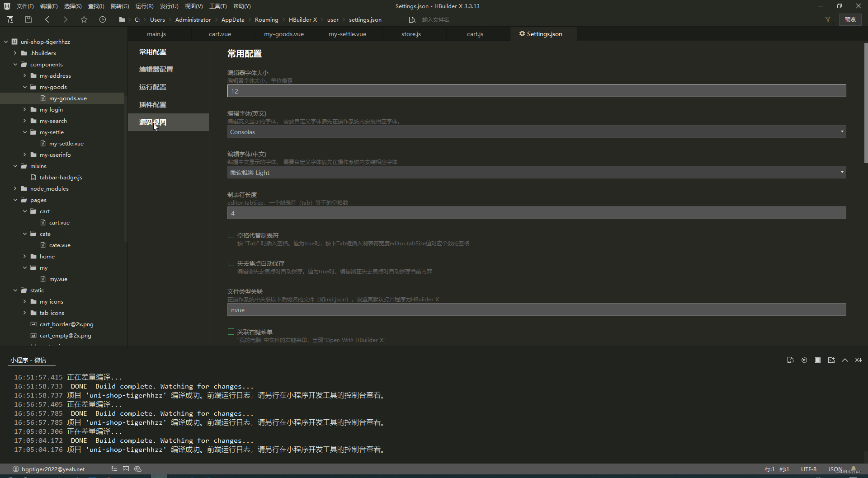Screen dimensions: 868x478
Task: Collapse the pages folder
Action: click(15, 200)
